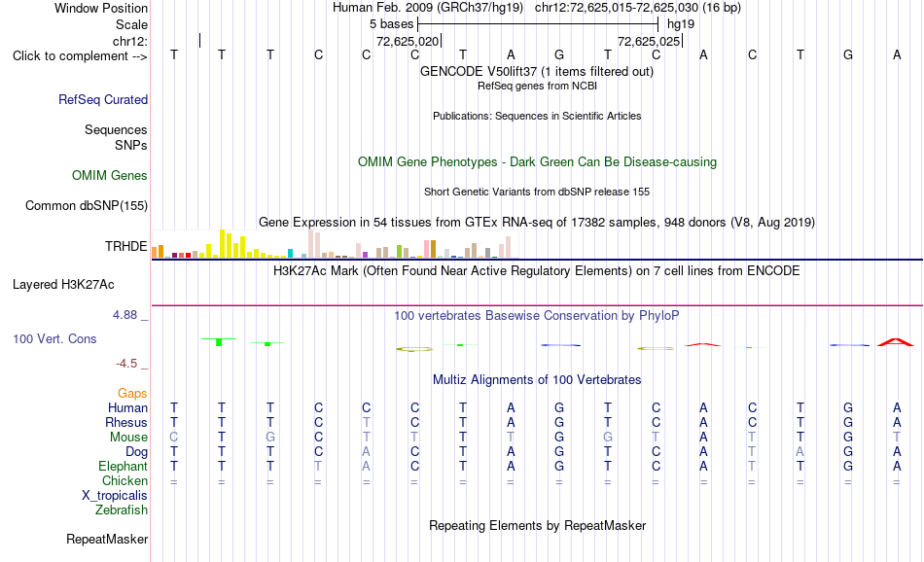Select the 100 Vert. Cons track label

[x=54, y=338]
